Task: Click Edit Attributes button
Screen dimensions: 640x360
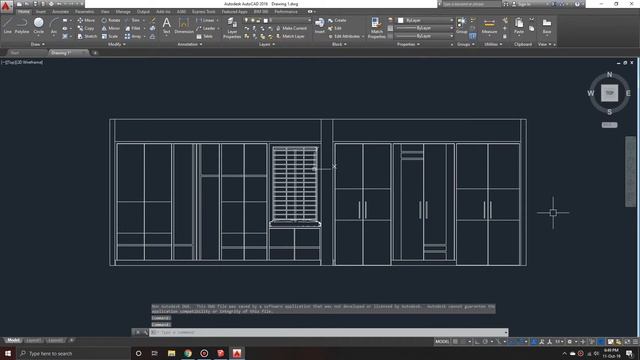Action: (344, 36)
